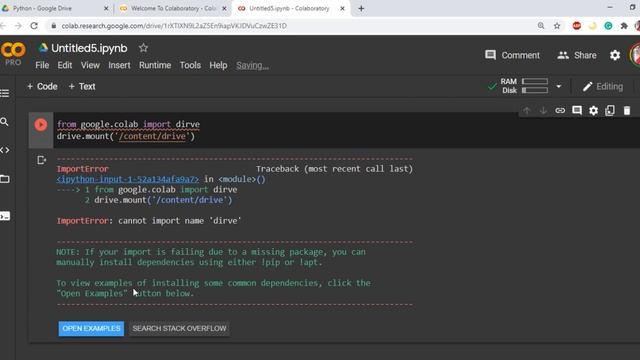Open the Files folder sidebar icon
The height and width of the screenshot is (360, 640).
(5, 179)
